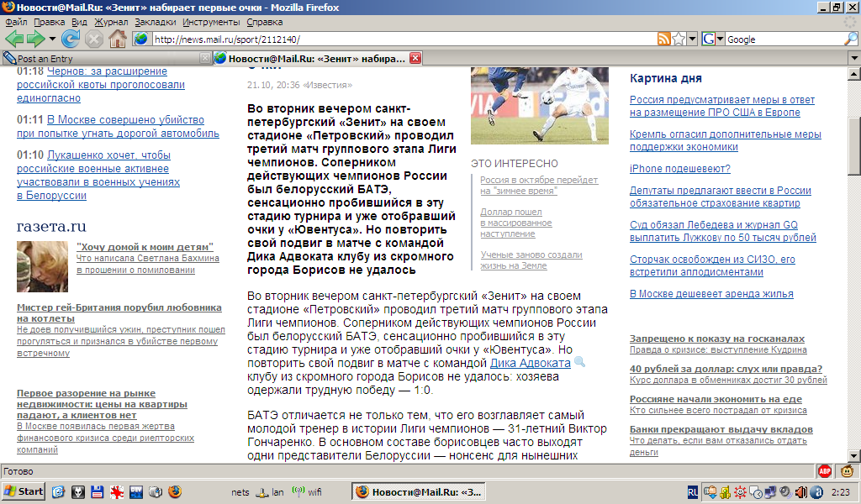Launch the Alienware head quick launch icon
861x504 pixels.
pos(78,492)
